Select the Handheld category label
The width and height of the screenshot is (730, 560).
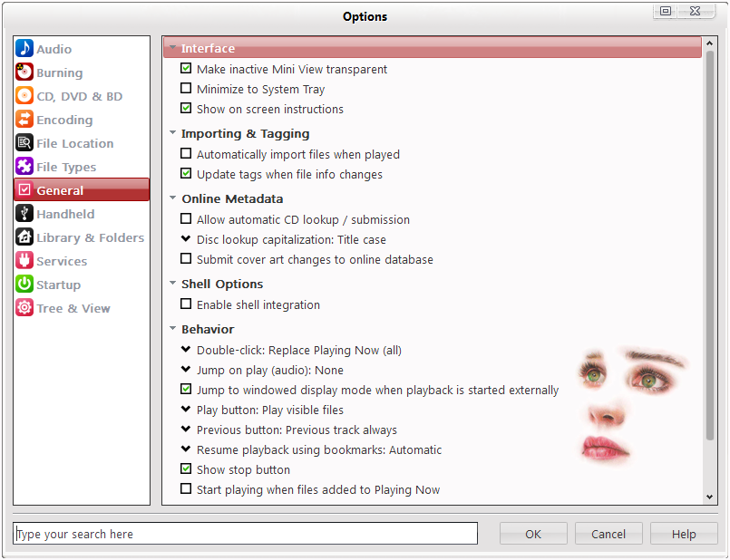tap(65, 214)
